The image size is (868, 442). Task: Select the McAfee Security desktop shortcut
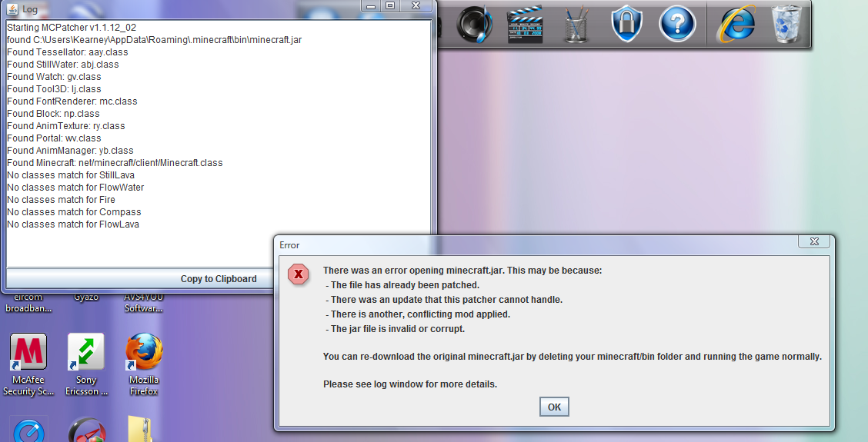(28, 364)
